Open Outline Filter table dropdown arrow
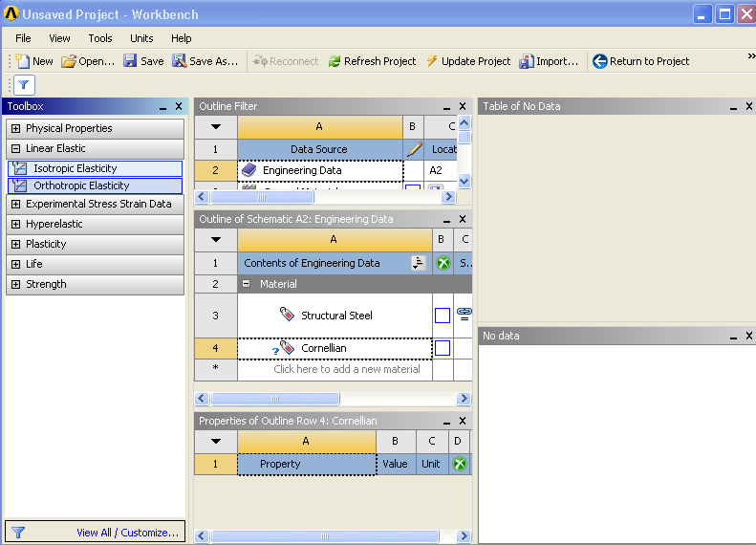Image resolution: width=756 pixels, height=545 pixels. pos(216,127)
